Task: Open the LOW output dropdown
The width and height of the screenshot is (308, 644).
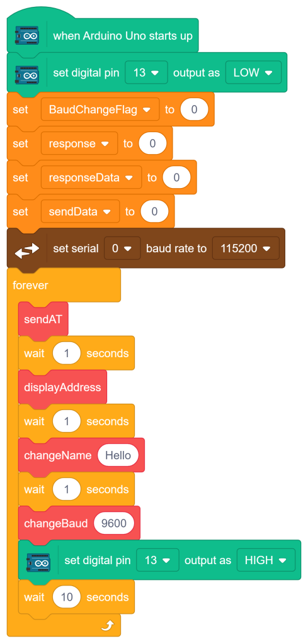Action: [253, 73]
